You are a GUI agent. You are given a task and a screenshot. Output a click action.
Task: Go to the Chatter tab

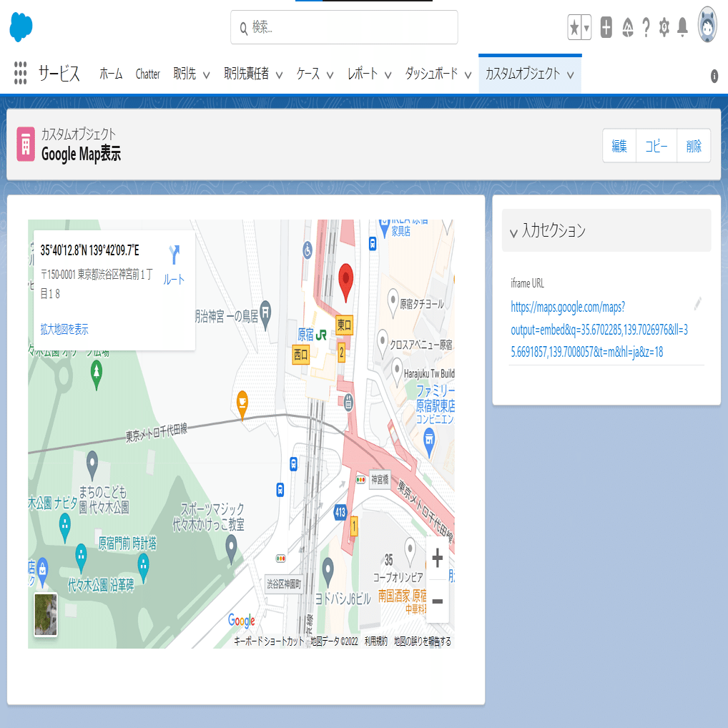tap(147, 74)
